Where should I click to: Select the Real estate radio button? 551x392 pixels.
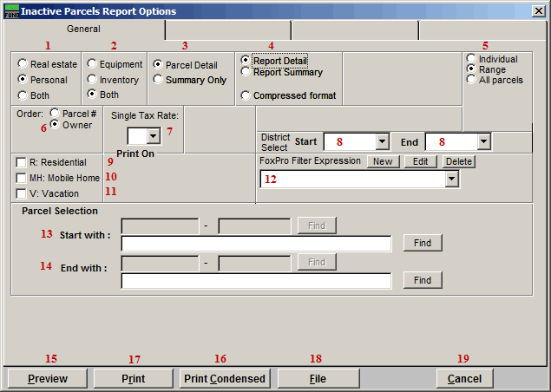pyautogui.click(x=23, y=64)
